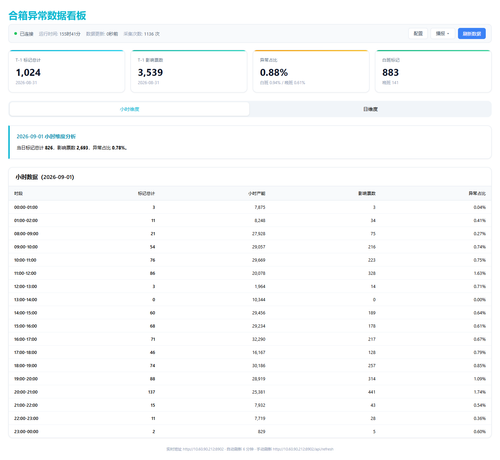Viewport: 500px width, 460px height.
Task: Open the 异常占比 0.88% card
Action: click(x=311, y=71)
